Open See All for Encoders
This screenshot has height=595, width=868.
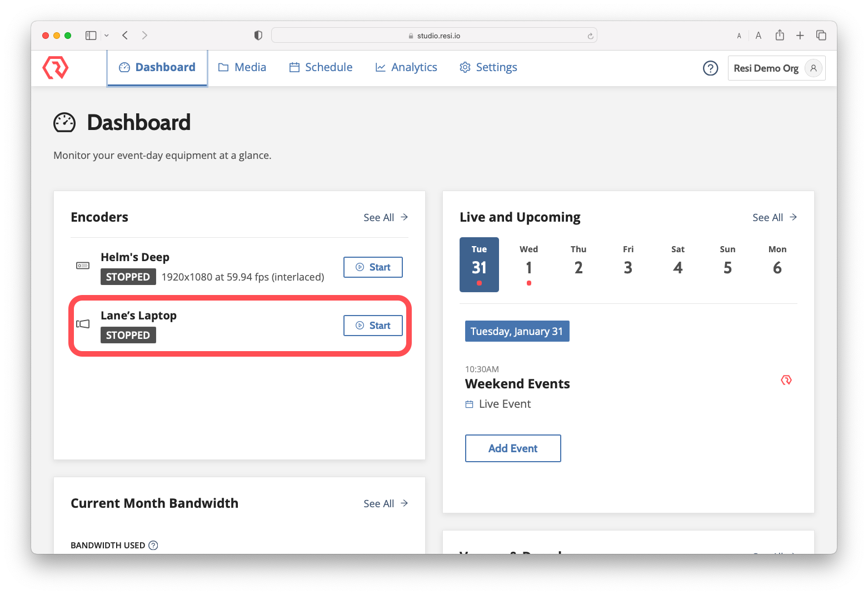pos(386,218)
